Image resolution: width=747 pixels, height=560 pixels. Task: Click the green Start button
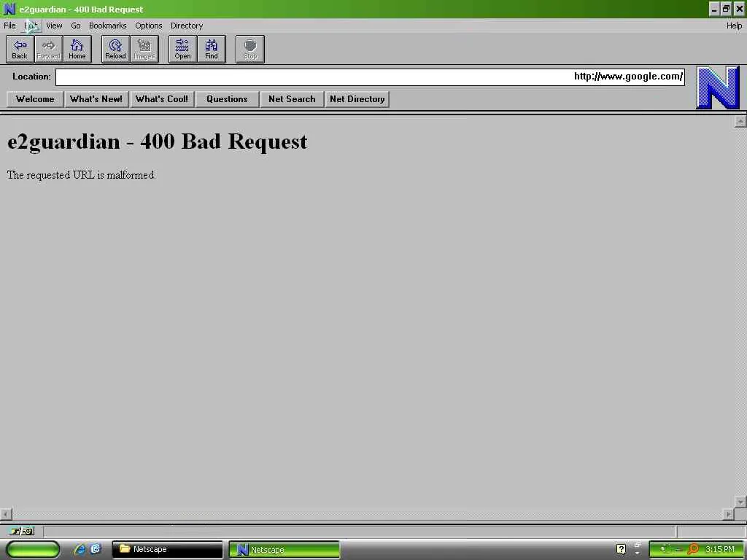[x=33, y=549]
